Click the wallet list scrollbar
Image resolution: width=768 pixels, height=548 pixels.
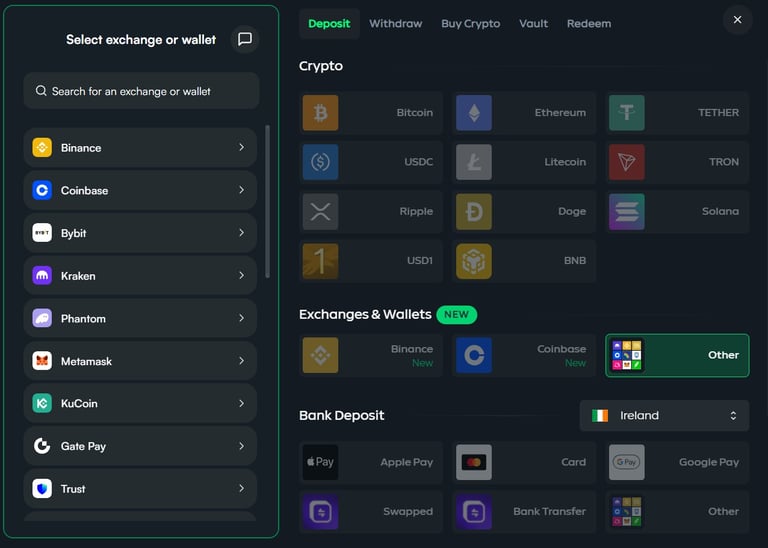click(x=267, y=202)
